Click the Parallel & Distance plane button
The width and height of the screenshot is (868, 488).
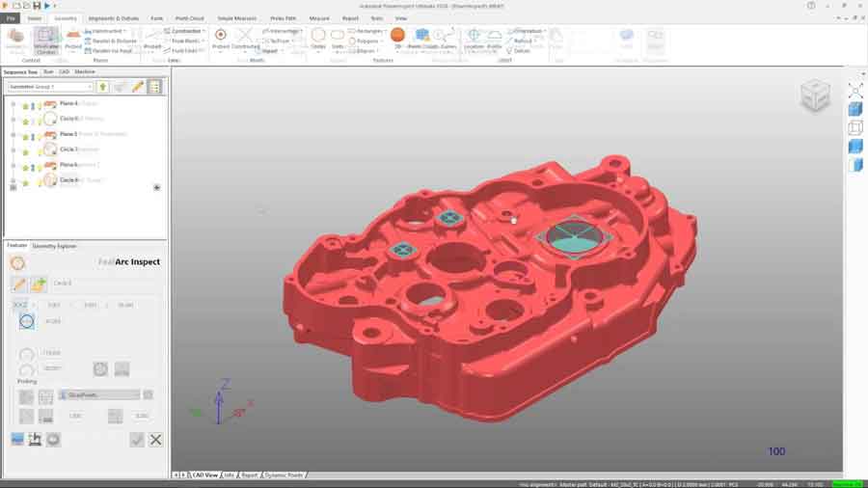click(111, 41)
